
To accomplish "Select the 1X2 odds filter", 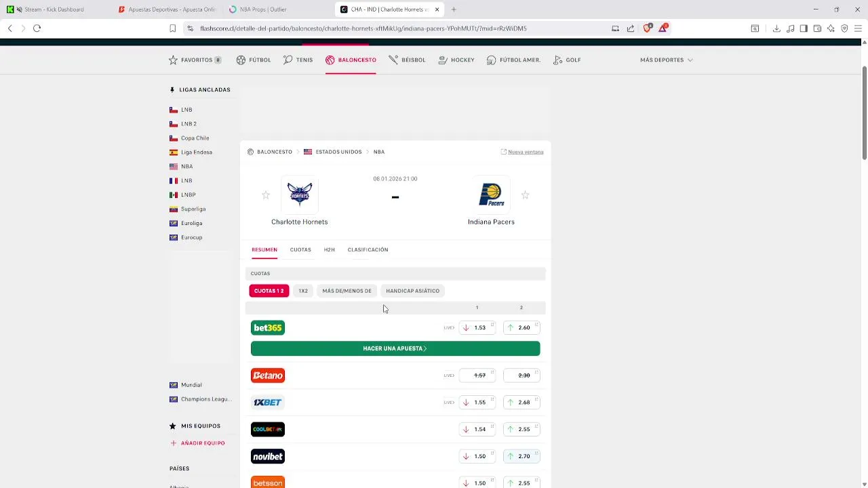I will (303, 291).
